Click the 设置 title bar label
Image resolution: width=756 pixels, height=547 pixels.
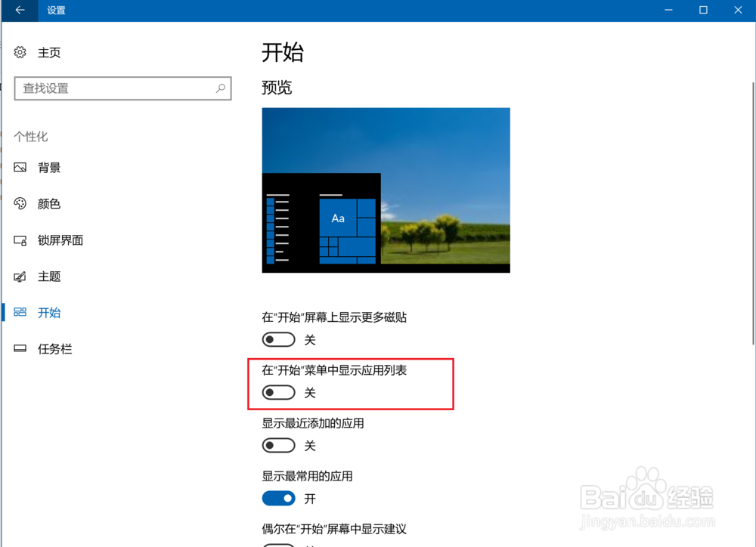tap(55, 11)
